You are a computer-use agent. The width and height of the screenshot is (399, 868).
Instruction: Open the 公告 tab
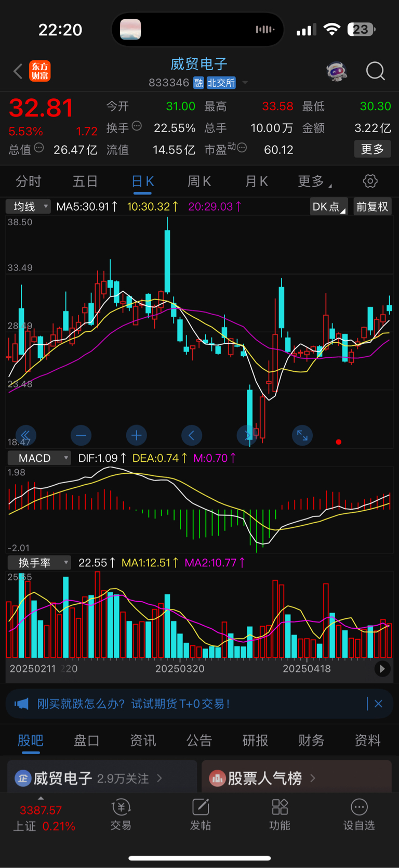pyautogui.click(x=199, y=740)
